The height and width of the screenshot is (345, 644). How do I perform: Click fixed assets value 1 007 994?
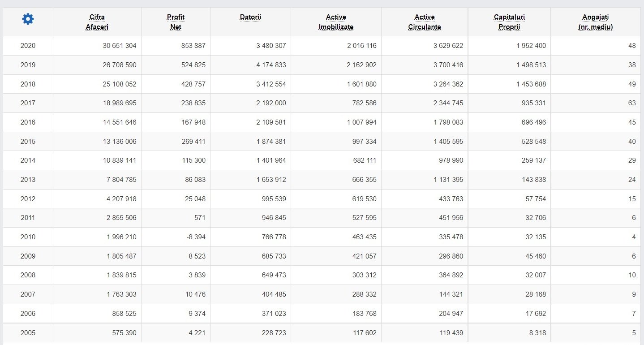(x=361, y=122)
